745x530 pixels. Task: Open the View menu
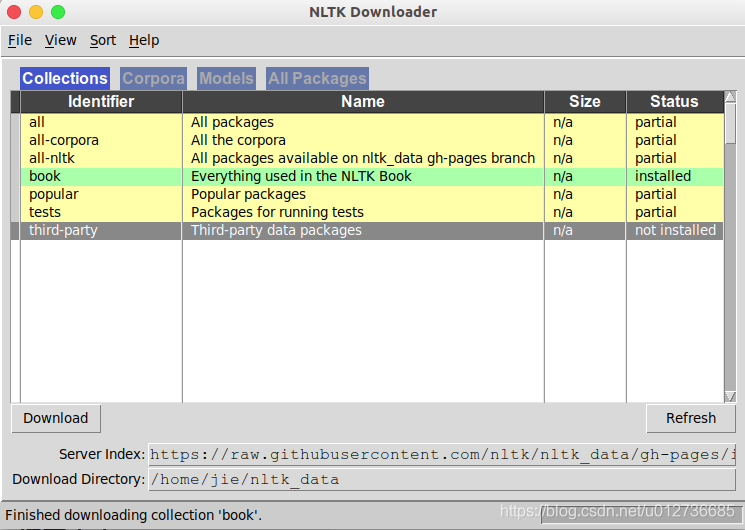click(x=60, y=40)
